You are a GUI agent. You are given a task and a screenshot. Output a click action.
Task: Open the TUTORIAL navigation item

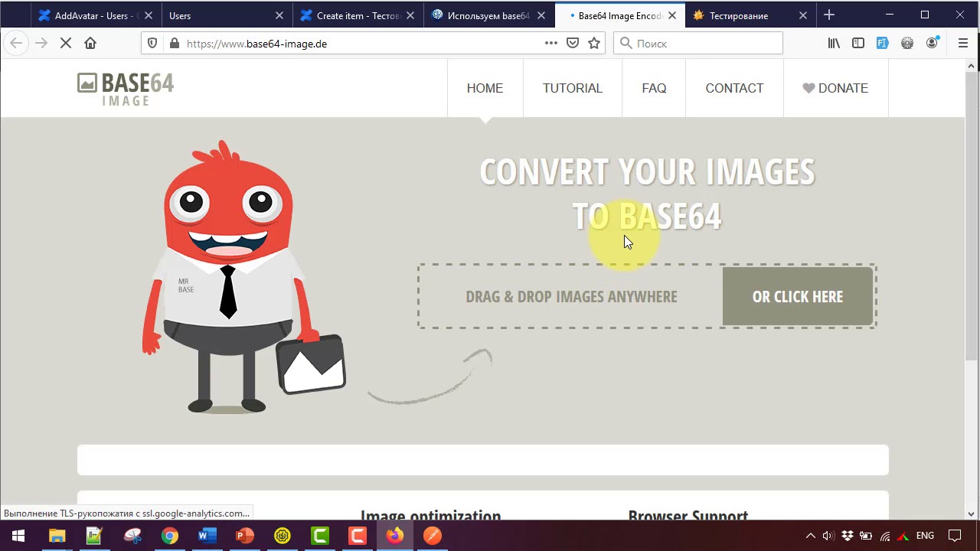coord(573,89)
